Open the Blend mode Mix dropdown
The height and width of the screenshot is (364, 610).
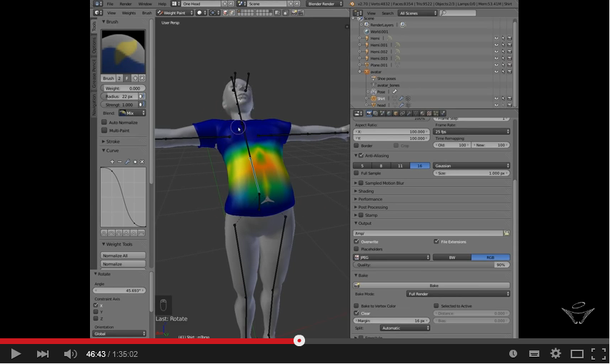132,113
